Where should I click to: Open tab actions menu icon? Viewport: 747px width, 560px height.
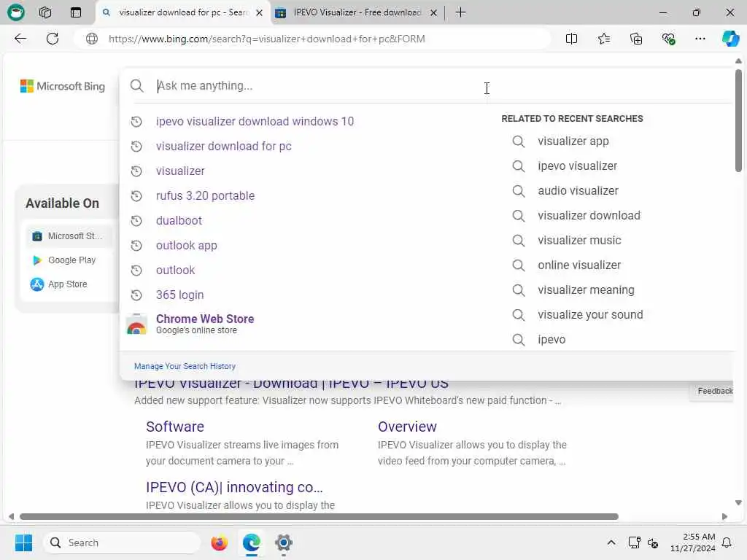click(x=76, y=12)
